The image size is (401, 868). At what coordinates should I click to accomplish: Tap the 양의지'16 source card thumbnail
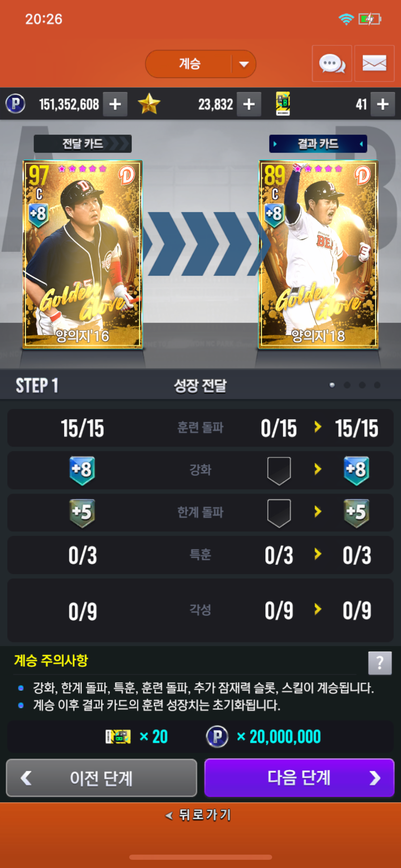click(83, 254)
